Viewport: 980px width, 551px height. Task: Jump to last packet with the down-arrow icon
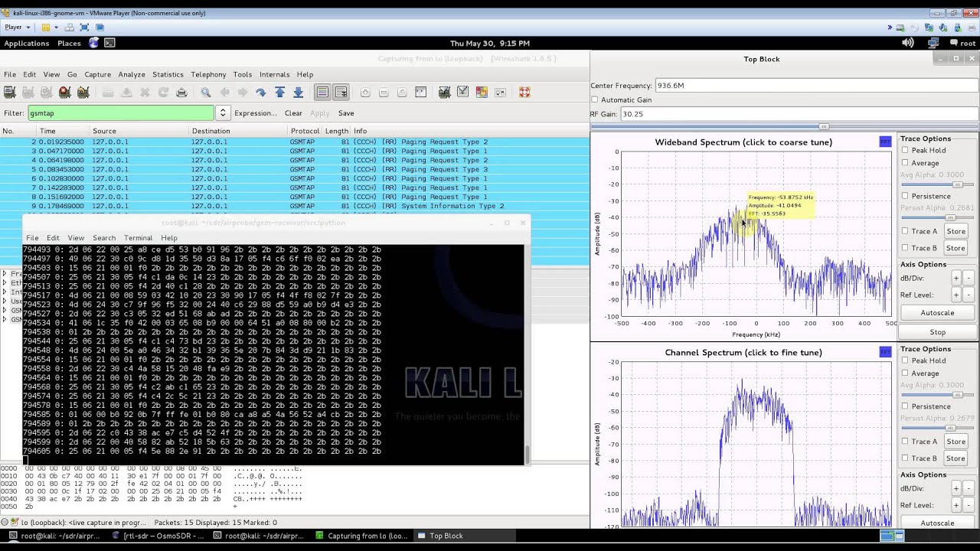pyautogui.click(x=298, y=93)
